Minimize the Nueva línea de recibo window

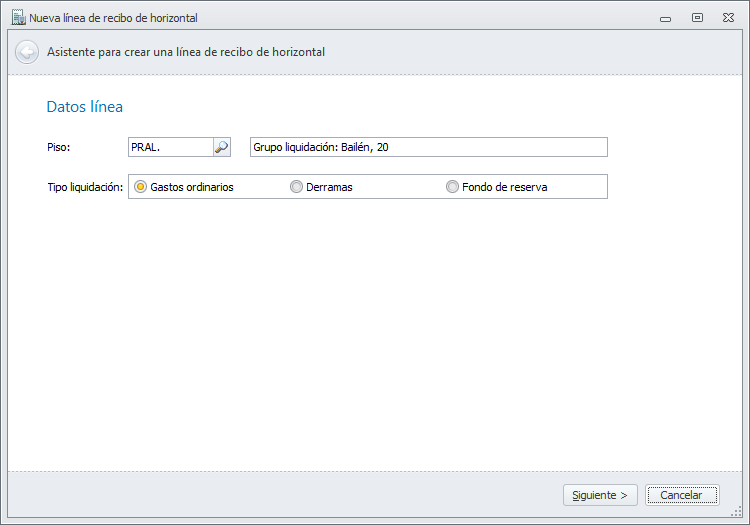coord(666,18)
